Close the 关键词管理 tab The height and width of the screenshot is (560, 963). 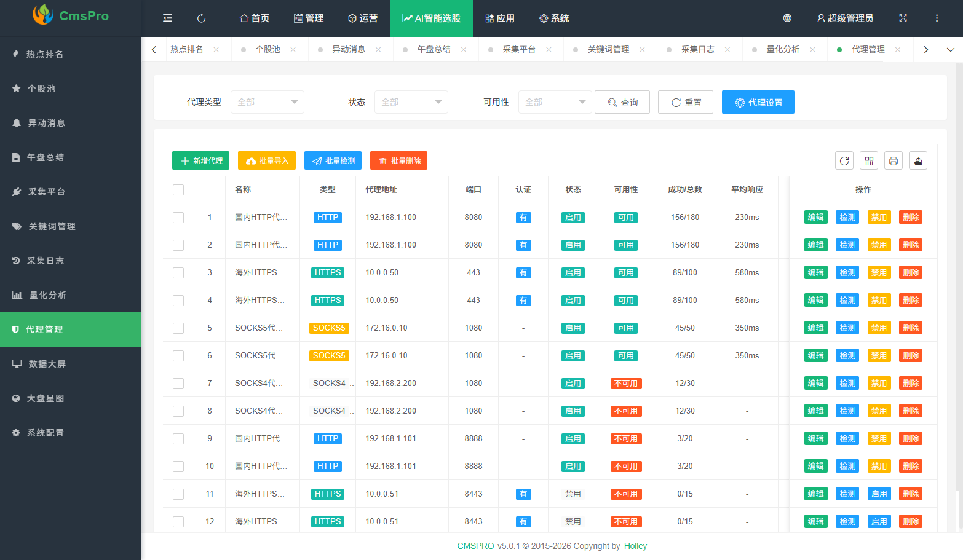pos(642,50)
